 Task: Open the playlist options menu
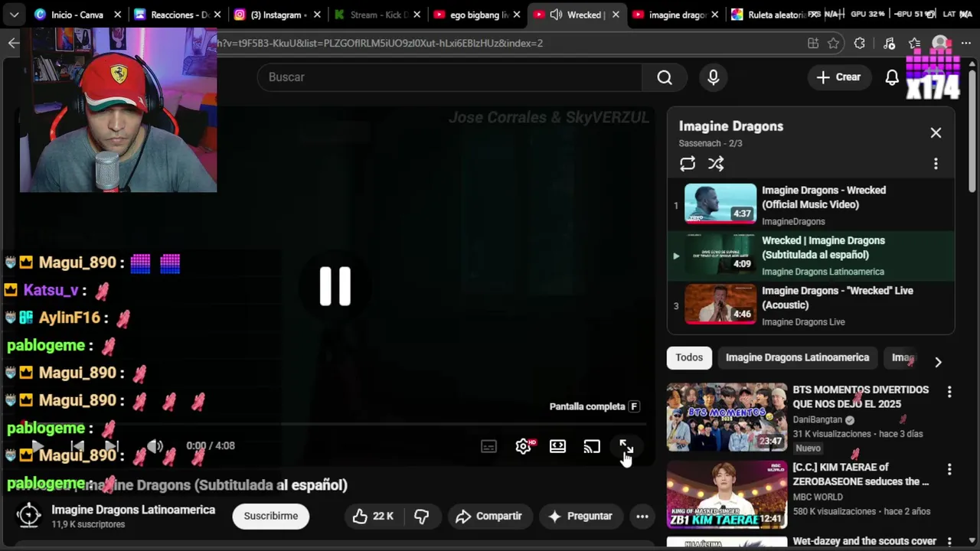coord(936,164)
